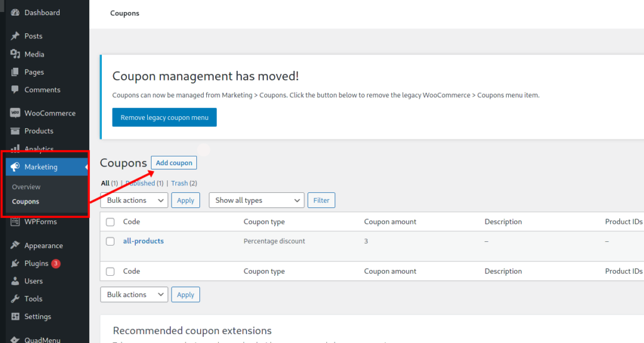Click the Posts pushpin icon

coord(15,36)
